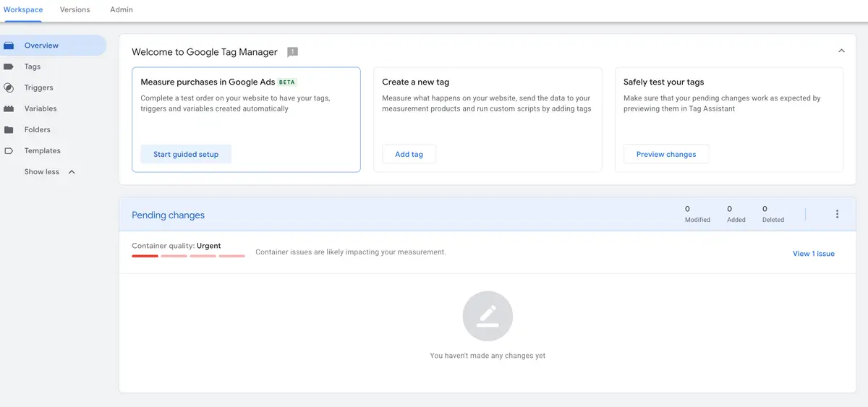
Task: Click the Deleted count
Action: click(x=773, y=214)
